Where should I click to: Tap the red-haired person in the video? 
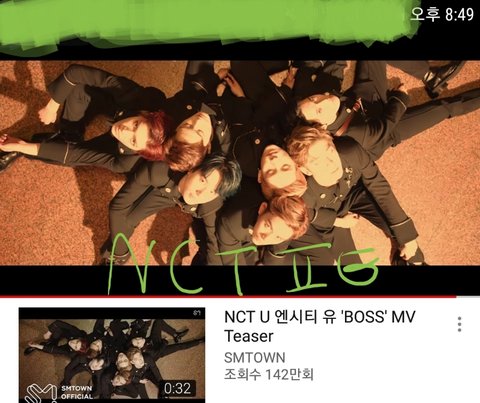[143, 133]
